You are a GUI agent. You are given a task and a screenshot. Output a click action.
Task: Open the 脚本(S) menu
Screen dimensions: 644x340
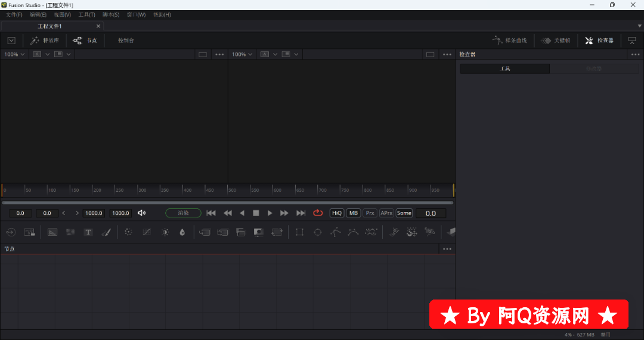click(x=111, y=15)
